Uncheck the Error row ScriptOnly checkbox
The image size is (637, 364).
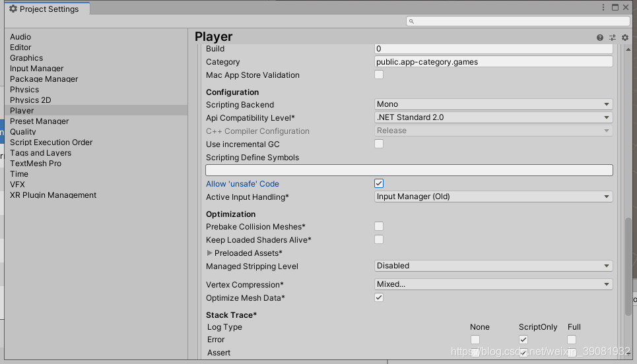(523, 339)
